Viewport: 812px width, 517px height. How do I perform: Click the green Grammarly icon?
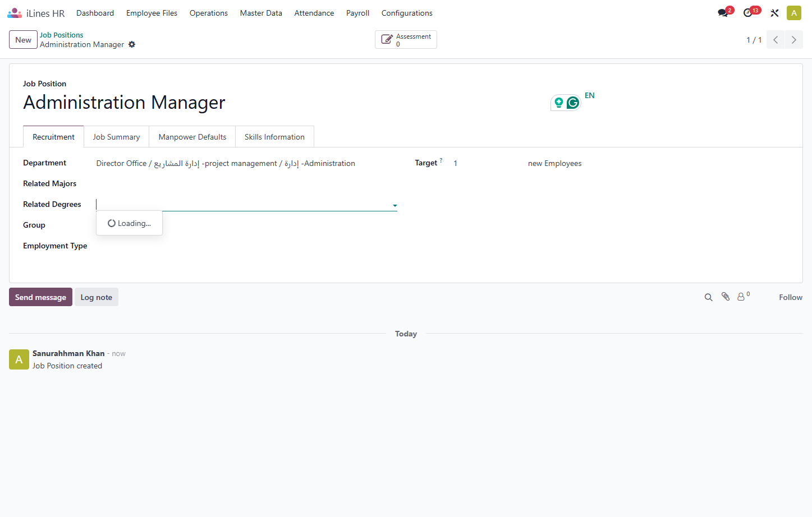point(573,103)
